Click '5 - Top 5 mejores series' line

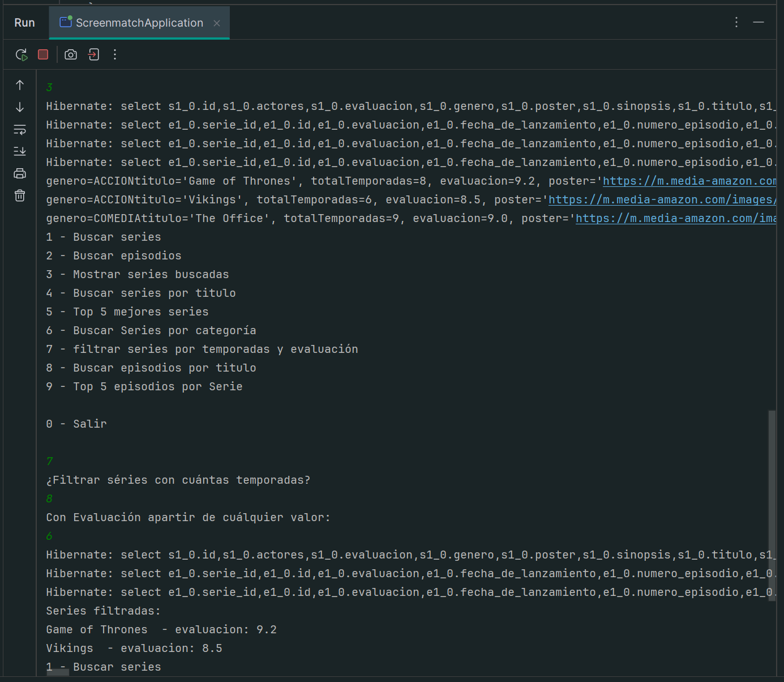(127, 312)
